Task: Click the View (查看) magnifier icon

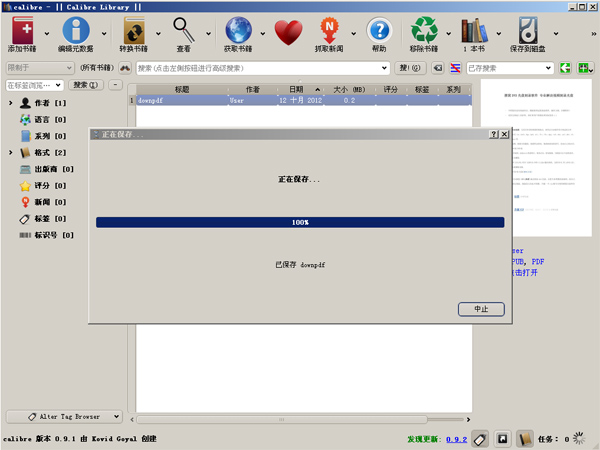Action: tap(184, 31)
